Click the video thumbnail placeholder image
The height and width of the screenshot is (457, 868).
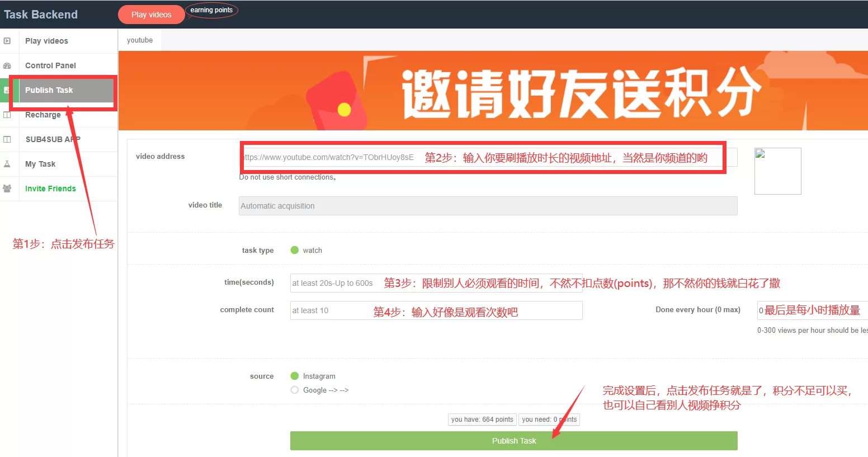pyautogui.click(x=777, y=171)
